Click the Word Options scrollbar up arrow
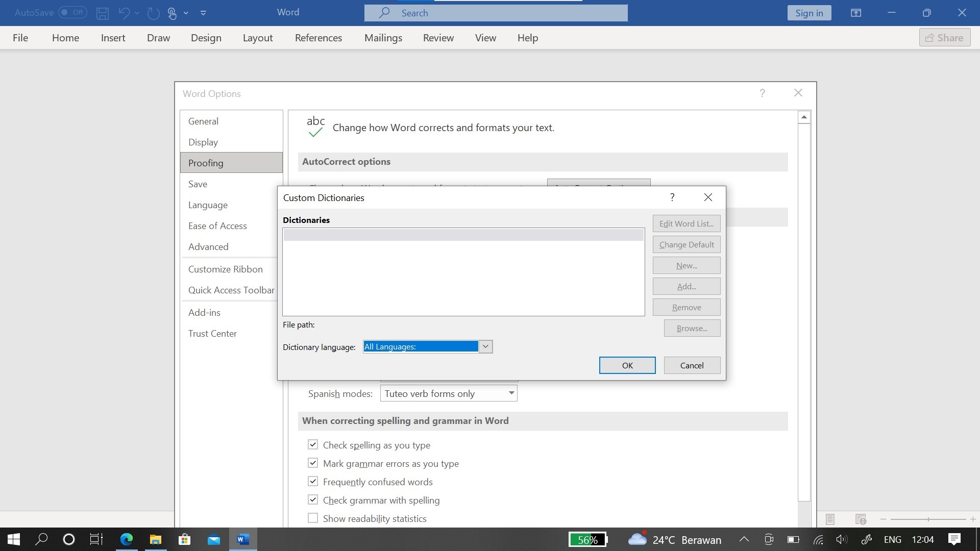This screenshot has width=980, height=551. (x=804, y=117)
